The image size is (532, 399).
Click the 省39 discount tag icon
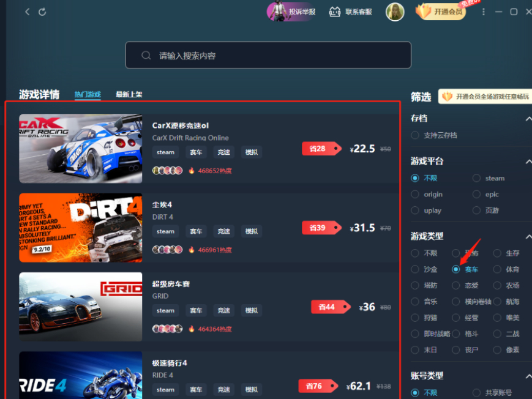321,228
